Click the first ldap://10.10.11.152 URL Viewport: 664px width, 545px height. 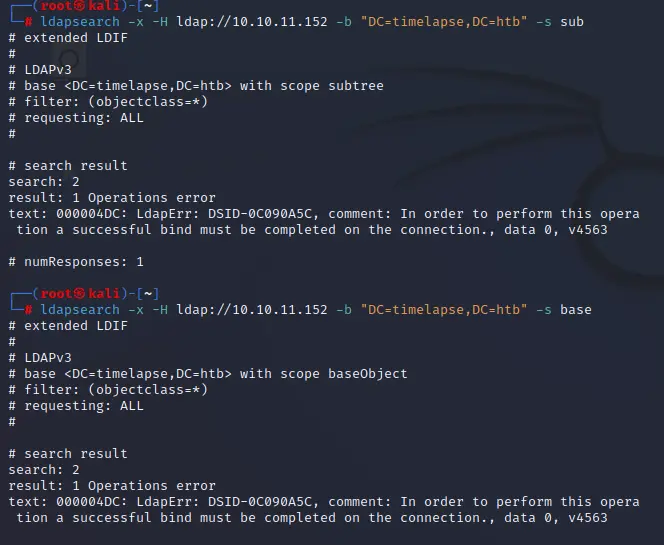tap(252, 22)
